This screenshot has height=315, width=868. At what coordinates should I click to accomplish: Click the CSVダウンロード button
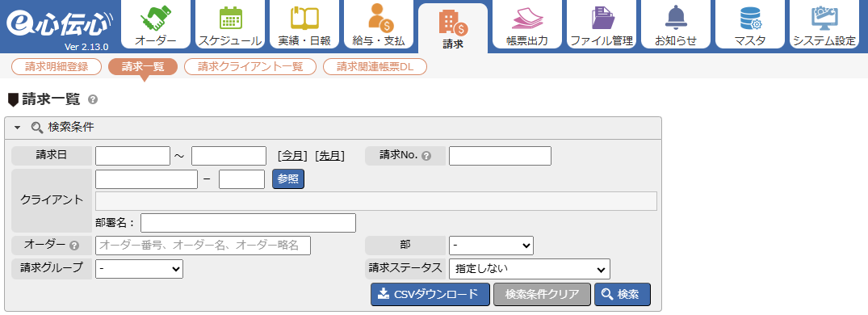[x=430, y=295]
